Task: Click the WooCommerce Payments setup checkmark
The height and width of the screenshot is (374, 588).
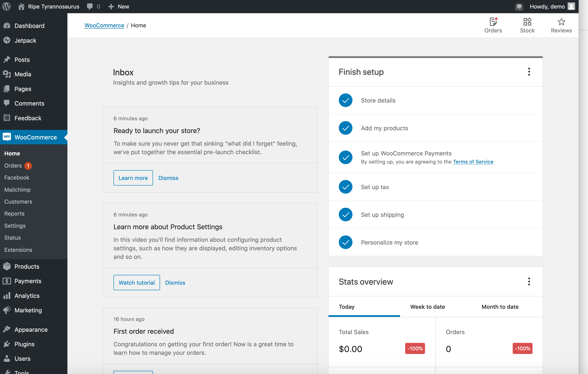Action: pos(345,157)
